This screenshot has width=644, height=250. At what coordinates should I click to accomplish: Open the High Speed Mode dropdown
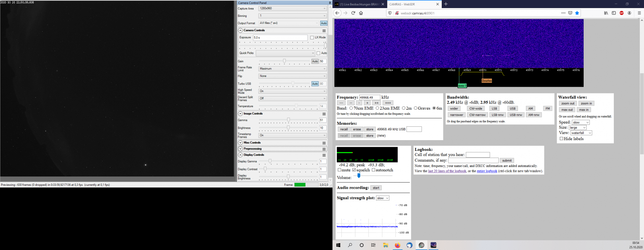pyautogui.click(x=292, y=91)
